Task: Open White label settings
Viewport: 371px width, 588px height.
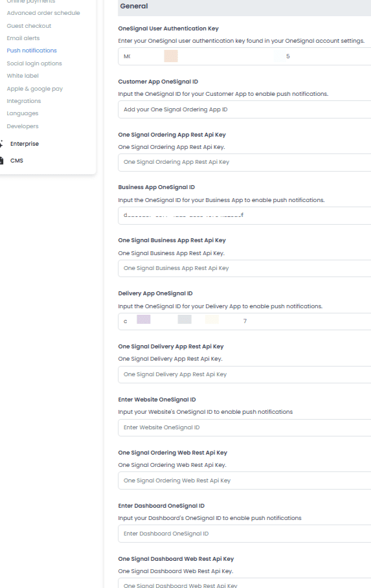Action: pos(23,76)
